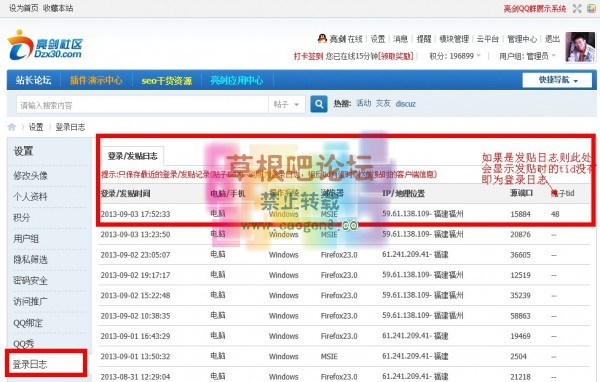The image size is (600, 382).
Task: Click the 登录/发贴时间 column header
Action: click(125, 193)
